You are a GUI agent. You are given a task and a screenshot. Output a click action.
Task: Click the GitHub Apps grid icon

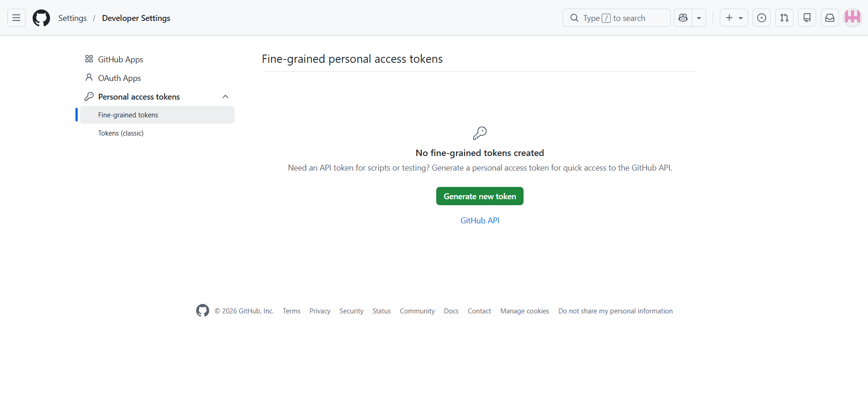pos(89,59)
